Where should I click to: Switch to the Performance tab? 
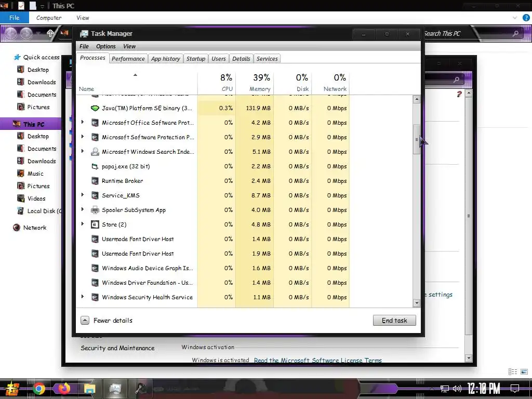coord(128,59)
